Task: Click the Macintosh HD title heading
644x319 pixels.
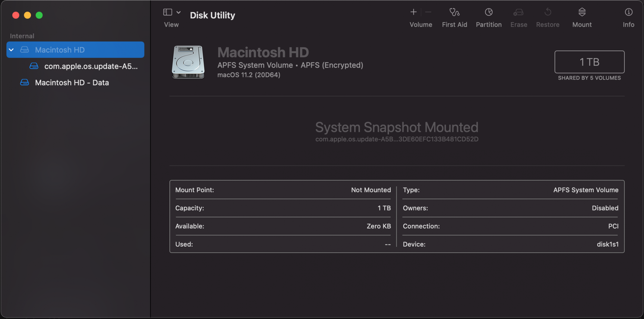Action: coord(263,52)
